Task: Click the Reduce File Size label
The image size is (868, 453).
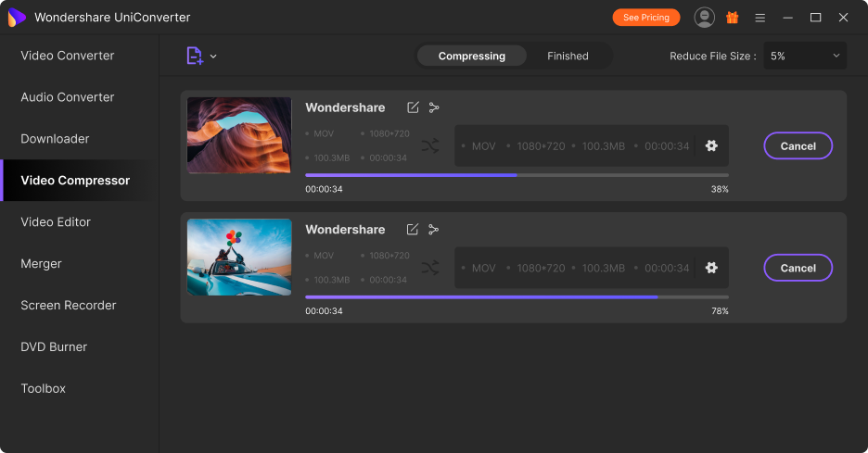Action: click(x=713, y=56)
